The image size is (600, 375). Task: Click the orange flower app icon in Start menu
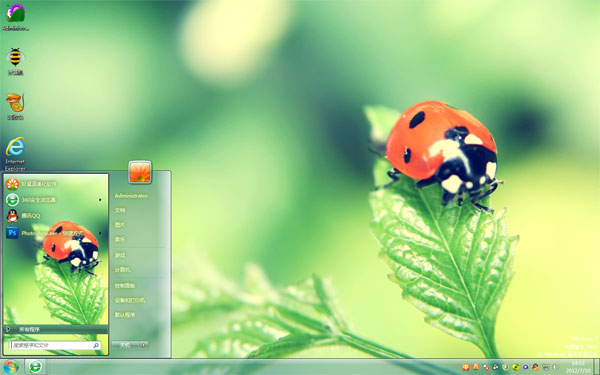tap(12, 184)
